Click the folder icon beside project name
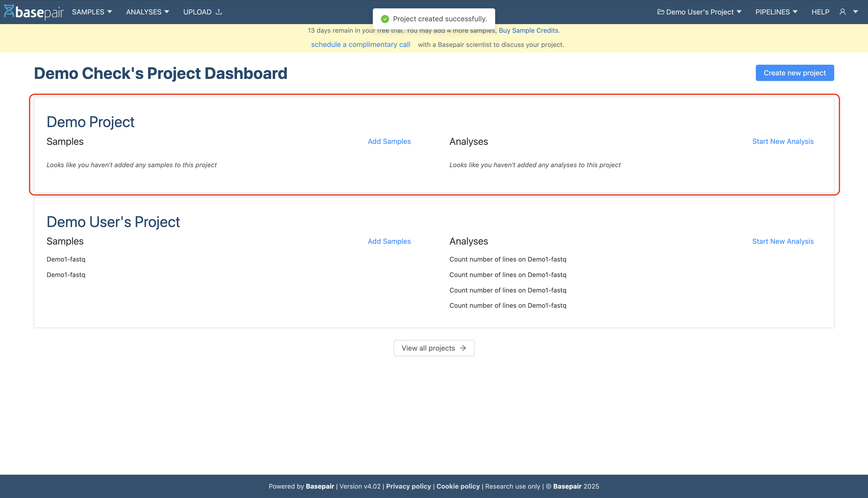The width and height of the screenshot is (868, 498). click(x=661, y=12)
